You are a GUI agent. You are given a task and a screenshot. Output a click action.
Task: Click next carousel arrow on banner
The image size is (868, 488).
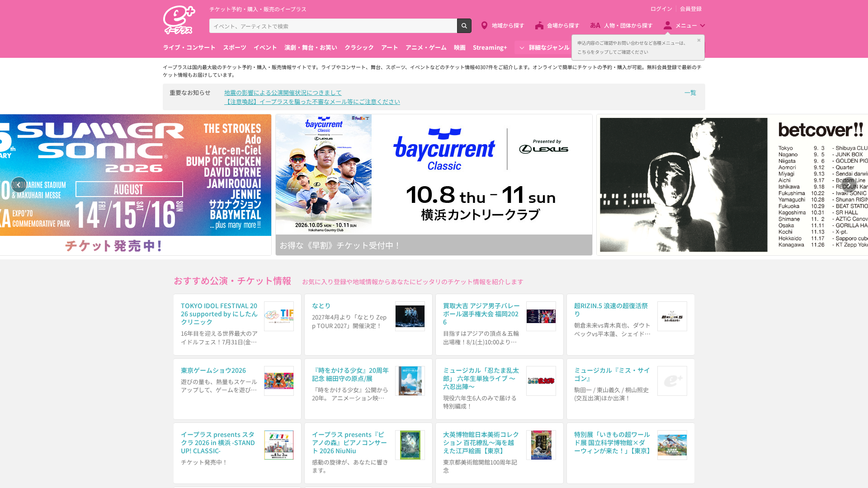(849, 185)
